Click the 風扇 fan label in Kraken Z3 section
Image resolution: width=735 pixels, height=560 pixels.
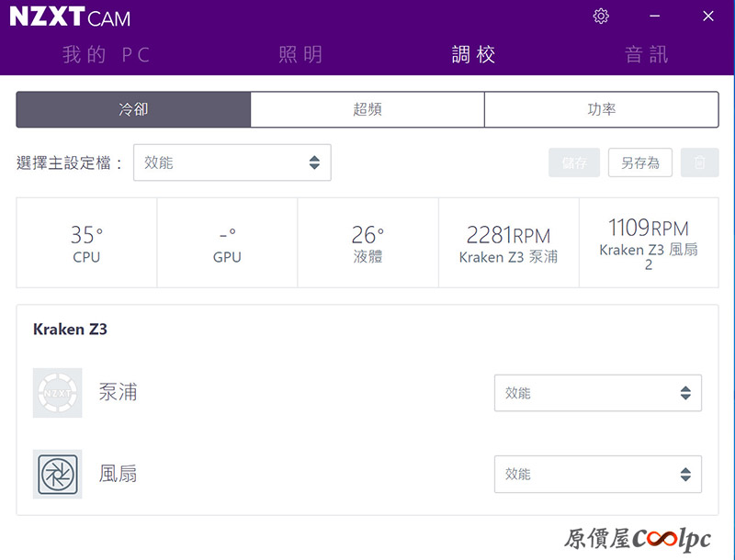118,474
